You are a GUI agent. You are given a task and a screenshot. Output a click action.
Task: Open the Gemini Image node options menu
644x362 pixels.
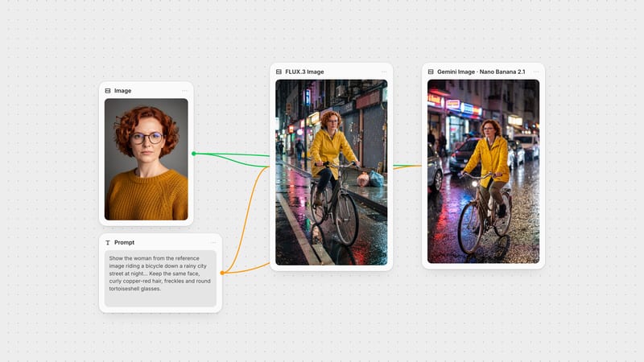click(x=536, y=72)
